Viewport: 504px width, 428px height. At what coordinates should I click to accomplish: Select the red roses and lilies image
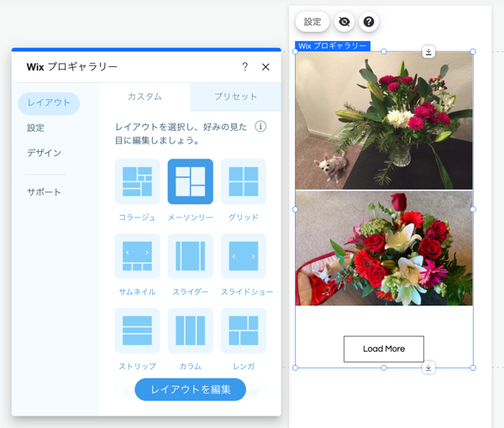[x=384, y=248]
